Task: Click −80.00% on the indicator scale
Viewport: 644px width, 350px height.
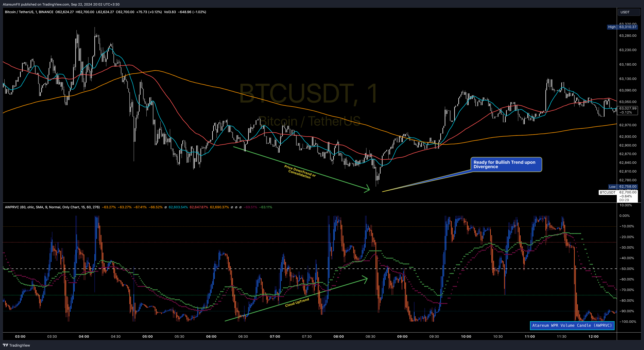Action: (x=627, y=301)
